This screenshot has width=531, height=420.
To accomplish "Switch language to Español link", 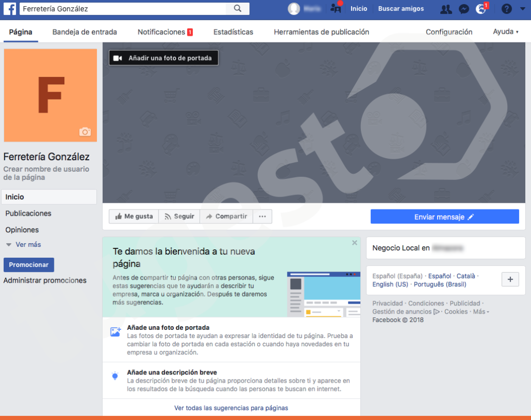I will tap(440, 276).
